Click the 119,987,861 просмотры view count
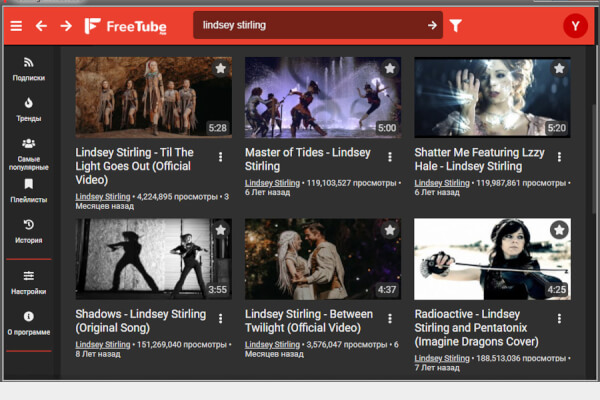Viewport: 600px width, 400px height. pos(521,183)
